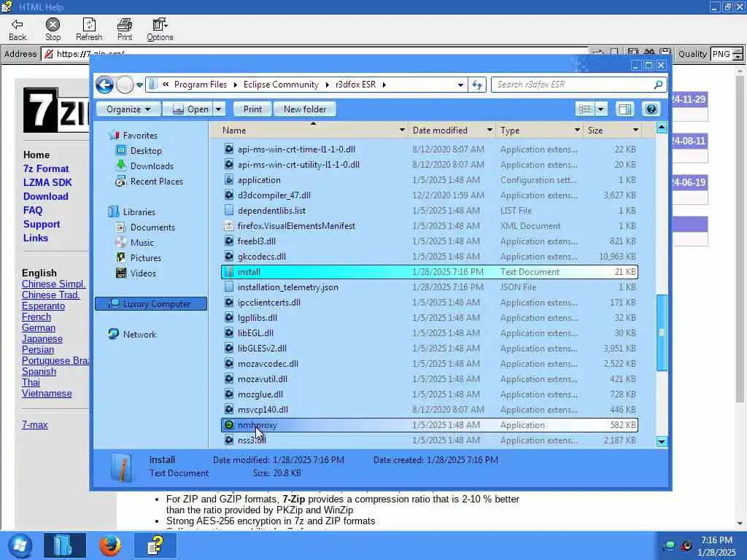747x560 pixels.
Task: Select the dependentlibs.list file
Action: (430, 211)
